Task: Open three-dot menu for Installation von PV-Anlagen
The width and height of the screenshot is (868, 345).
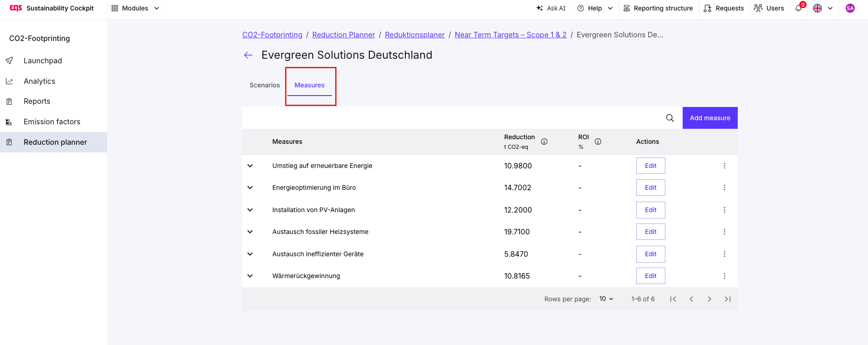Action: [725, 210]
